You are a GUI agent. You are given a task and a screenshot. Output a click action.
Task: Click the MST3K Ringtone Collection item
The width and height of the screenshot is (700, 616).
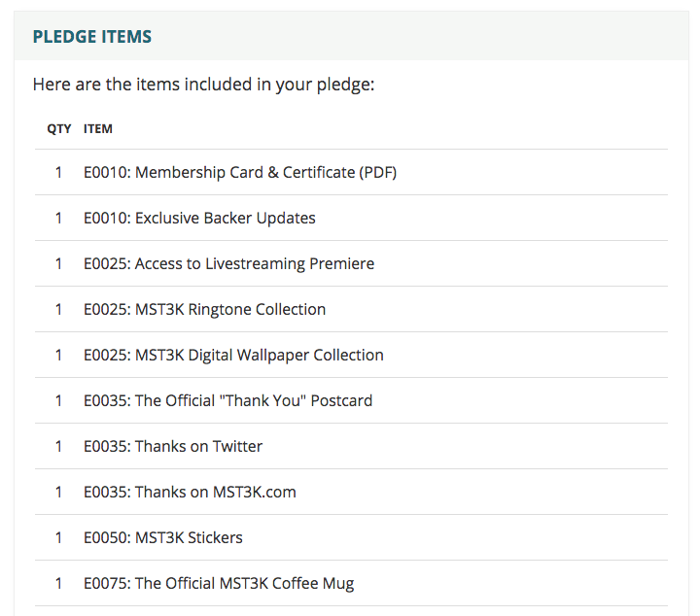tap(204, 309)
